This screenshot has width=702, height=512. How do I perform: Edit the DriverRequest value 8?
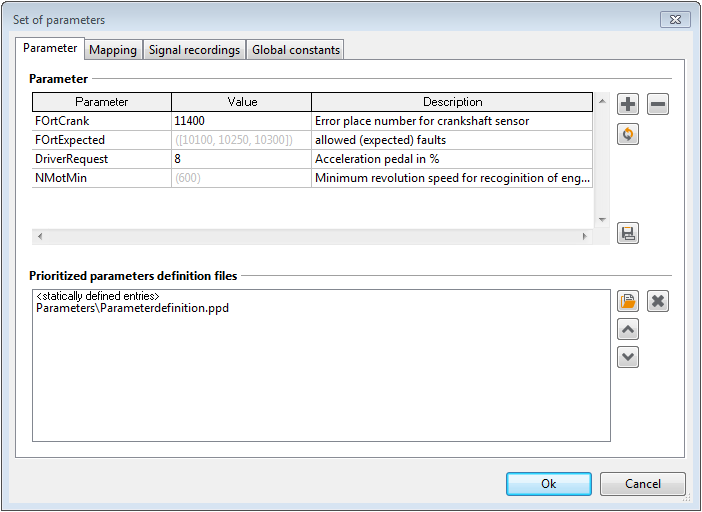click(241, 159)
